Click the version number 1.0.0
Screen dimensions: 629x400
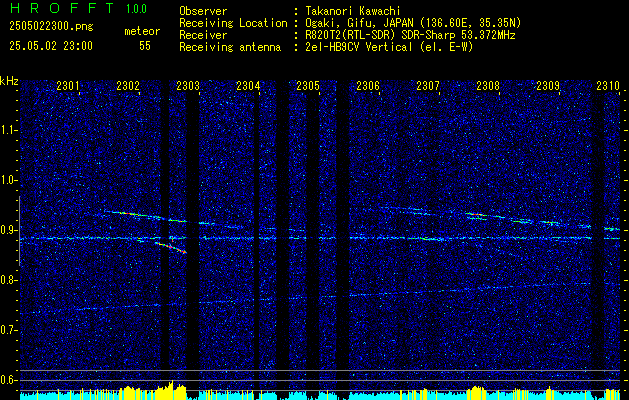click(136, 8)
